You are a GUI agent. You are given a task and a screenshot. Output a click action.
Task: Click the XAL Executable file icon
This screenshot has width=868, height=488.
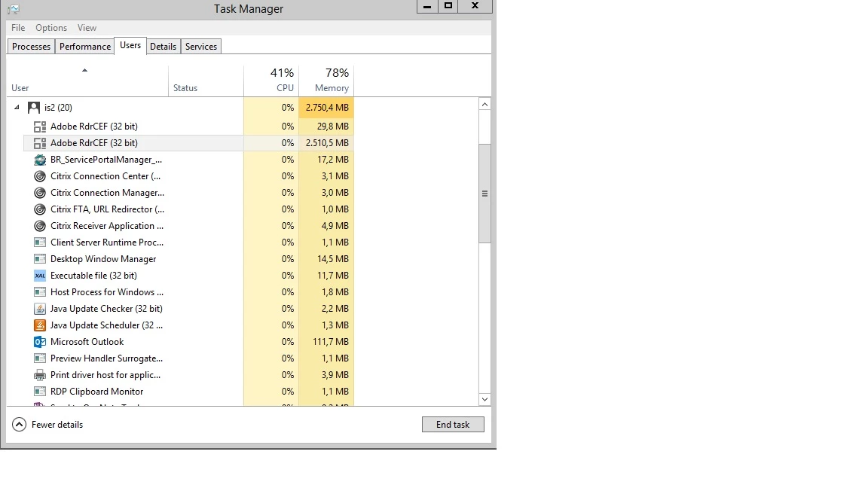coord(40,276)
